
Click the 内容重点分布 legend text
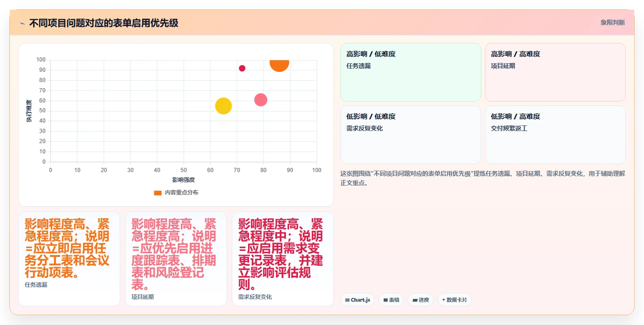point(181,193)
